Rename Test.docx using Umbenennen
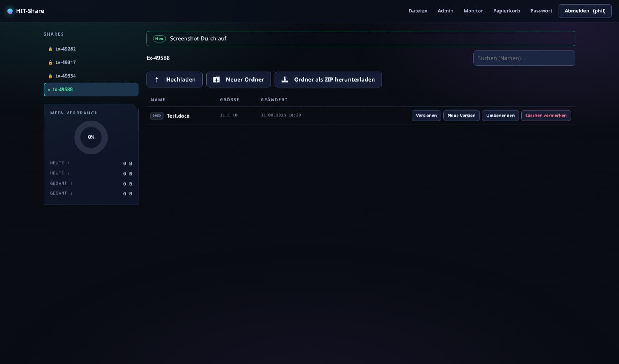 pos(500,116)
